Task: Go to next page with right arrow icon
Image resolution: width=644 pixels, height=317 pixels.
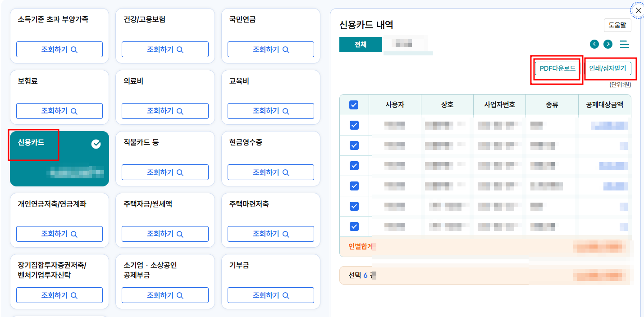Action: coord(608,44)
